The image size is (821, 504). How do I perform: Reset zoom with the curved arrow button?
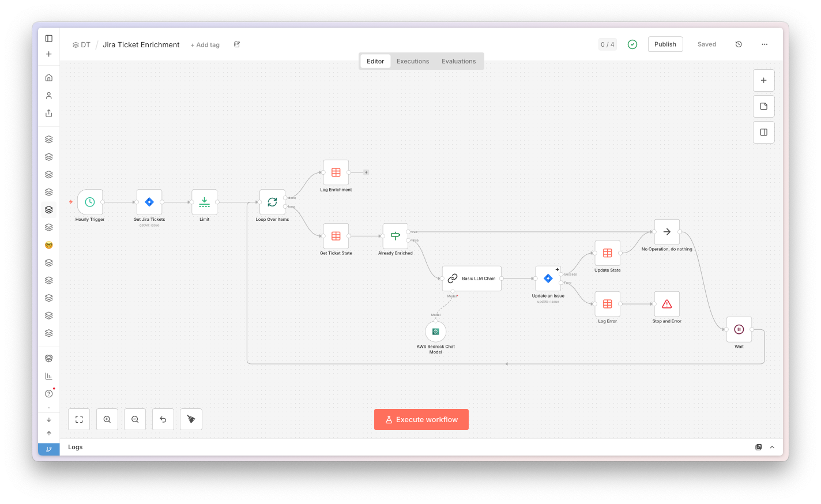tap(163, 419)
